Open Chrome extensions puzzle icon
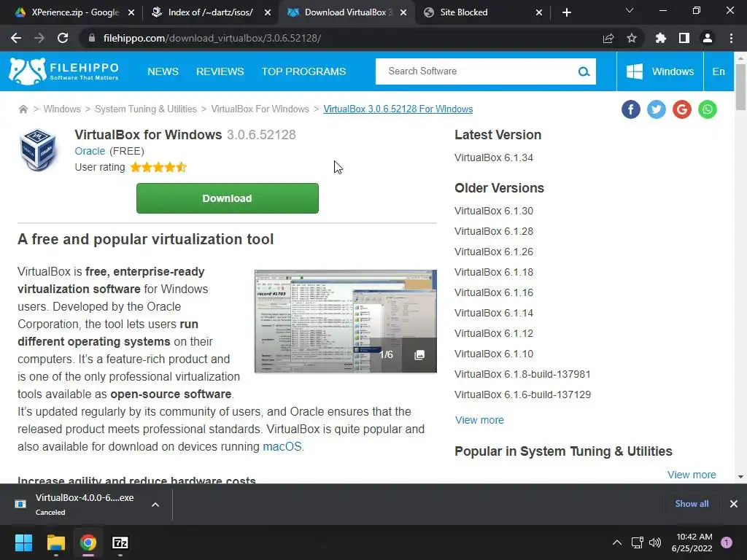The height and width of the screenshot is (560, 747). 660,38
